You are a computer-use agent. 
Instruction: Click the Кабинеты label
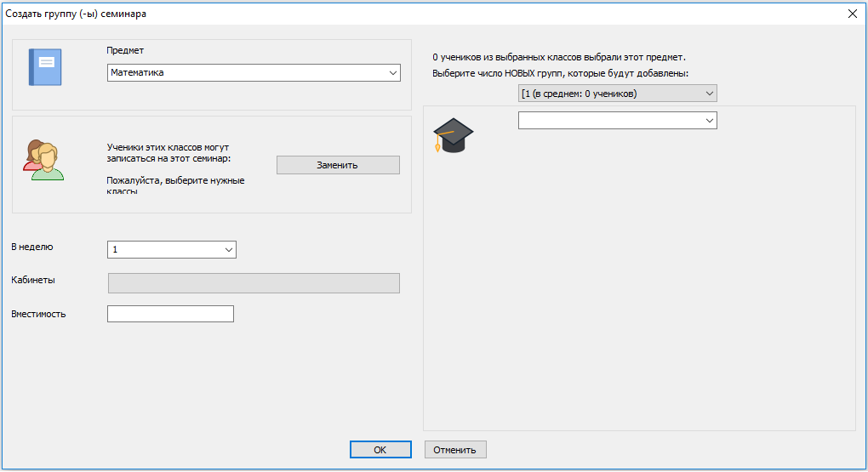[x=34, y=280]
